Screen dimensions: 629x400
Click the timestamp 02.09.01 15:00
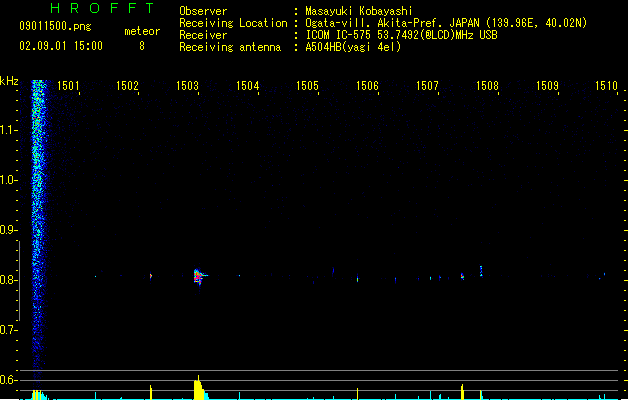[x=61, y=46]
